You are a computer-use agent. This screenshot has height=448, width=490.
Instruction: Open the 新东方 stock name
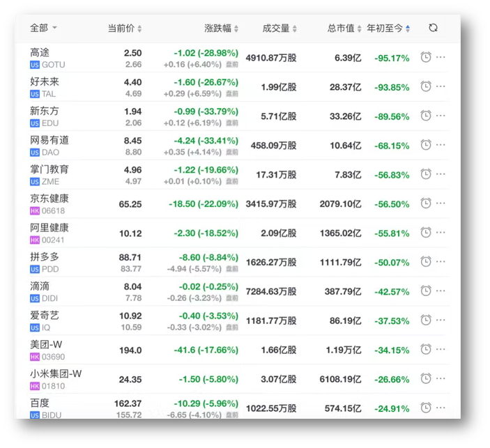(x=45, y=111)
